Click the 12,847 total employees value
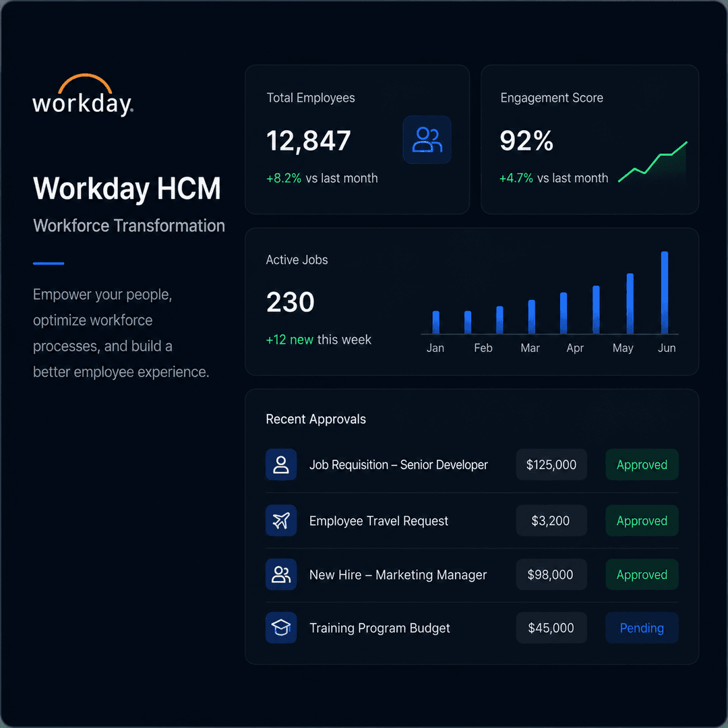Screen dimensions: 728x728 (308, 141)
